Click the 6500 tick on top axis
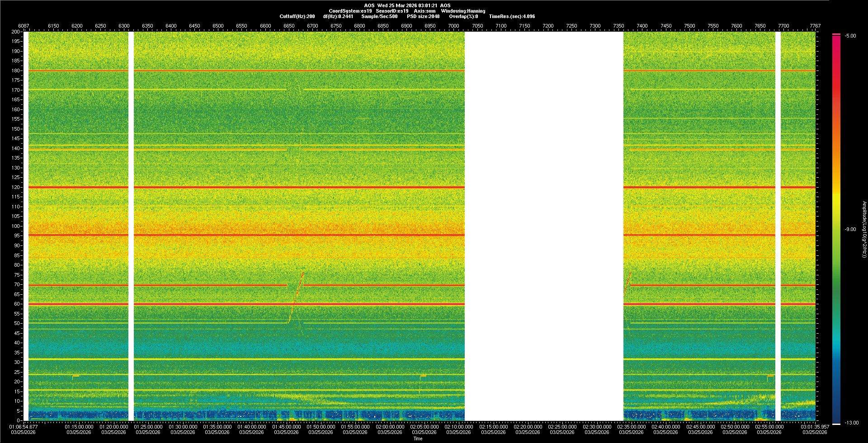This screenshot has height=443, width=868. [x=218, y=26]
